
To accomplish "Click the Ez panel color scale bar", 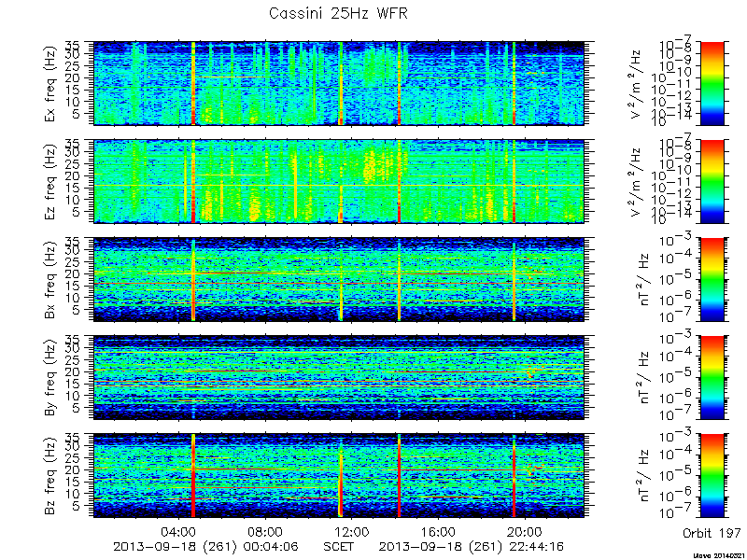I will pyautogui.click(x=712, y=181).
